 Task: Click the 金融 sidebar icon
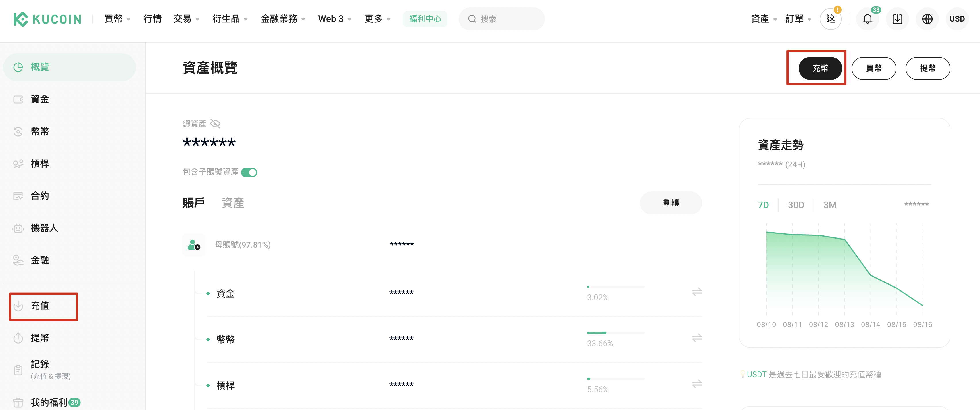click(18, 260)
